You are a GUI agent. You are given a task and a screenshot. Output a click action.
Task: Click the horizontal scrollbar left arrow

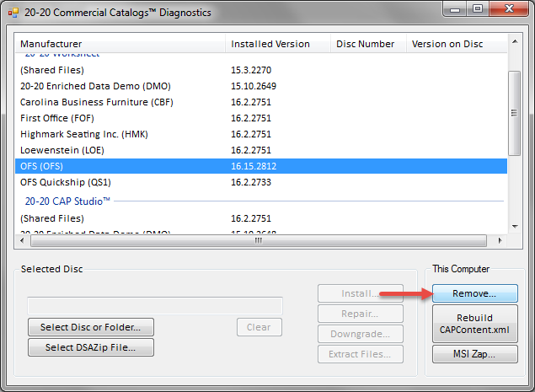(22, 240)
